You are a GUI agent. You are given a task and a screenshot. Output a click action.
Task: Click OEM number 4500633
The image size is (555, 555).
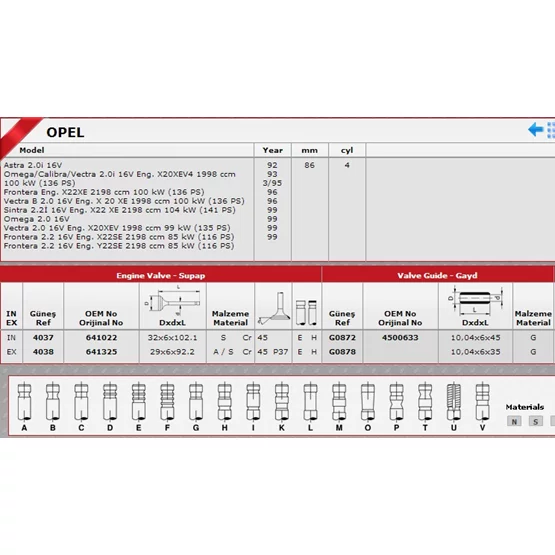[x=400, y=337]
